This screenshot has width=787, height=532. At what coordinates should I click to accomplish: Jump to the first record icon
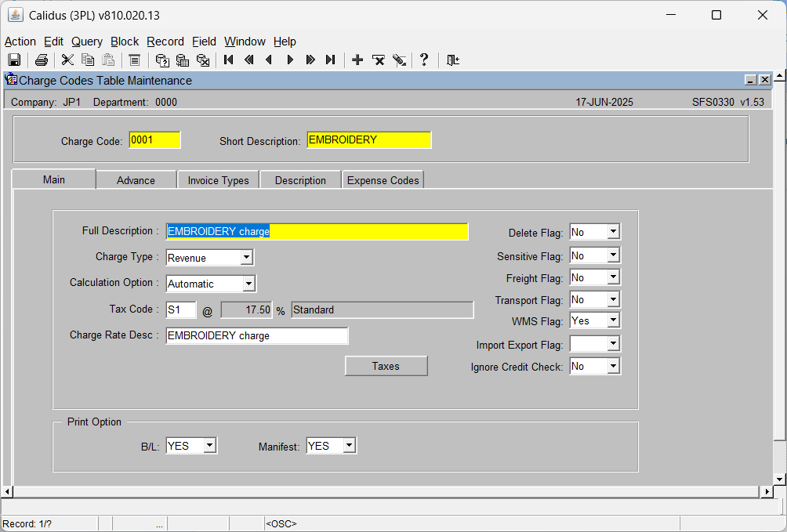pos(229,60)
